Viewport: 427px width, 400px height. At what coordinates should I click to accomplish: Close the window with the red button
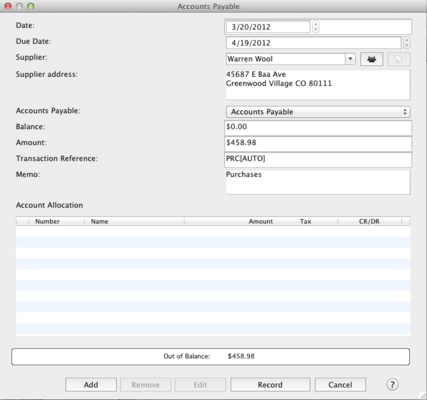(8, 6)
